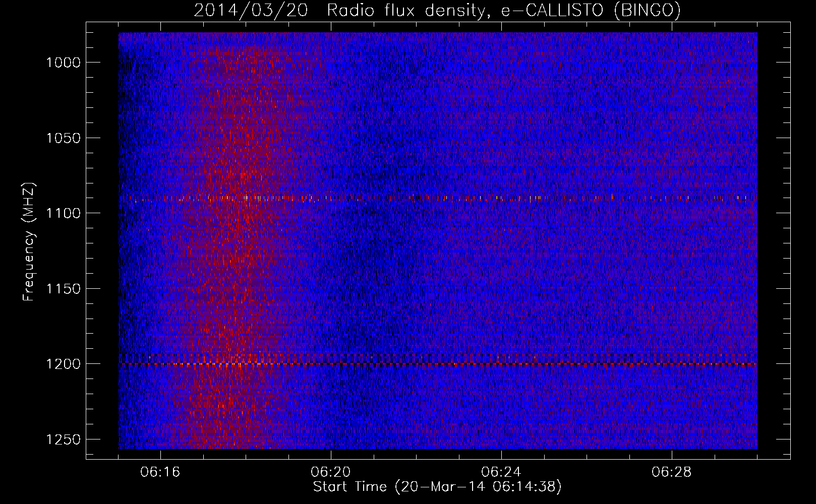This screenshot has height=504, width=816.
Task: Click the dotted interference line near 1090 MHz
Action: coord(438,198)
